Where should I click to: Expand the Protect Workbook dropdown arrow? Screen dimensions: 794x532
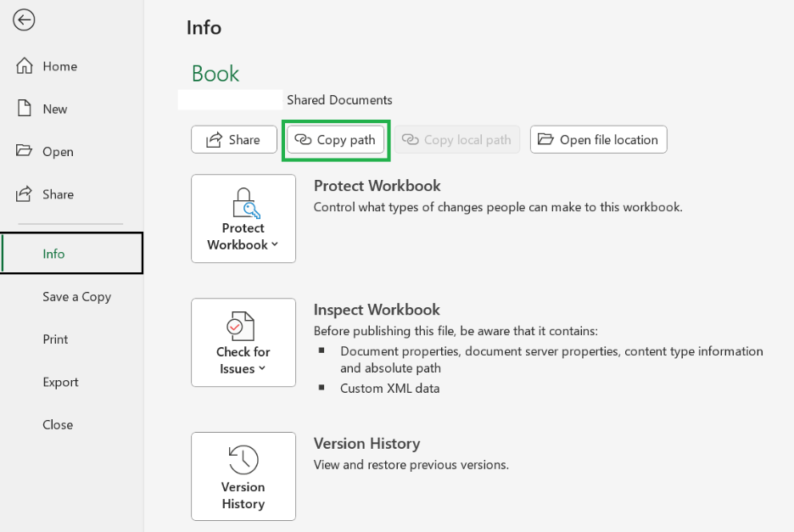pos(275,244)
